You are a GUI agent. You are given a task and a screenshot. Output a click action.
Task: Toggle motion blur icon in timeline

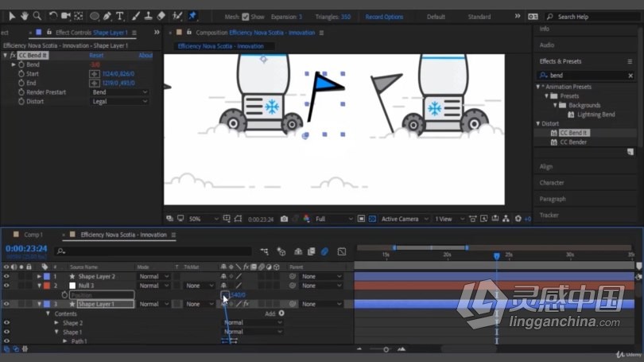click(324, 251)
